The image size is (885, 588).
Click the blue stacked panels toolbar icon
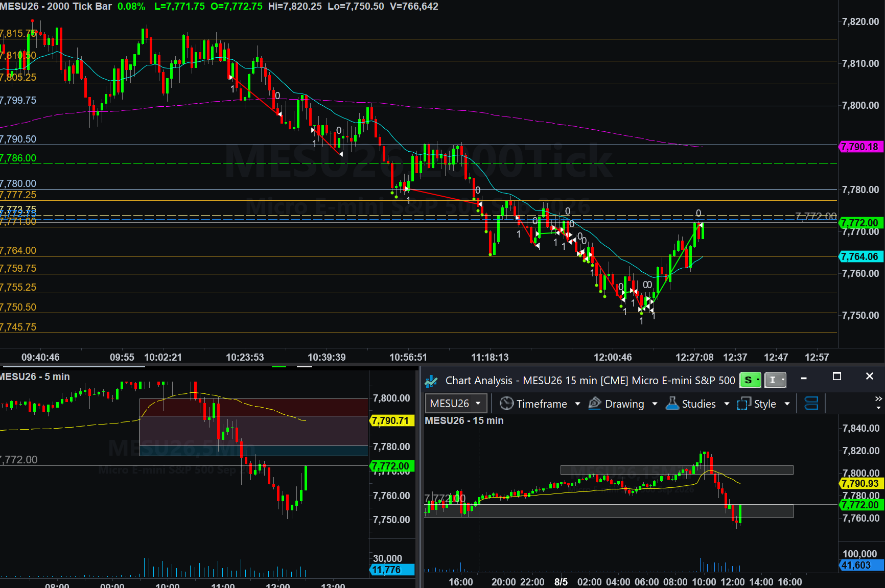point(811,404)
